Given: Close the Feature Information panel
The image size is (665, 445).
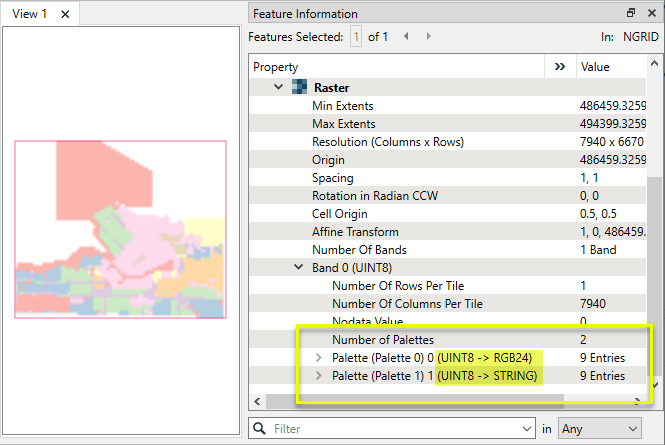Looking at the screenshot, I should coord(651,13).
